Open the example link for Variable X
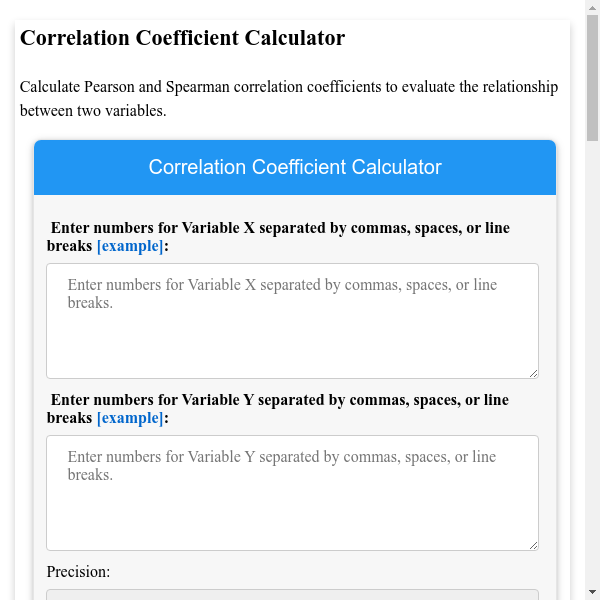 [x=129, y=246]
